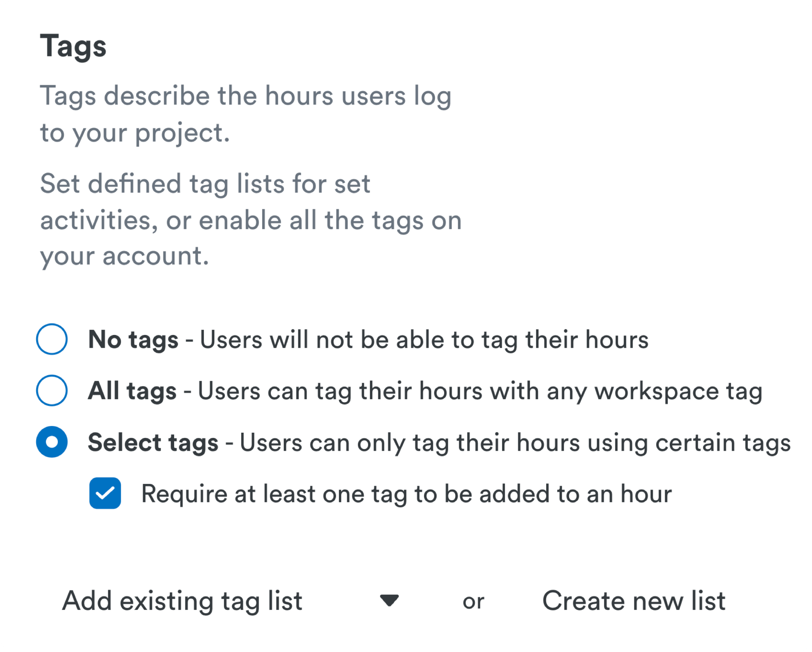This screenshot has width=812, height=652.
Task: Click the bold "All tags" label
Action: click(x=132, y=391)
